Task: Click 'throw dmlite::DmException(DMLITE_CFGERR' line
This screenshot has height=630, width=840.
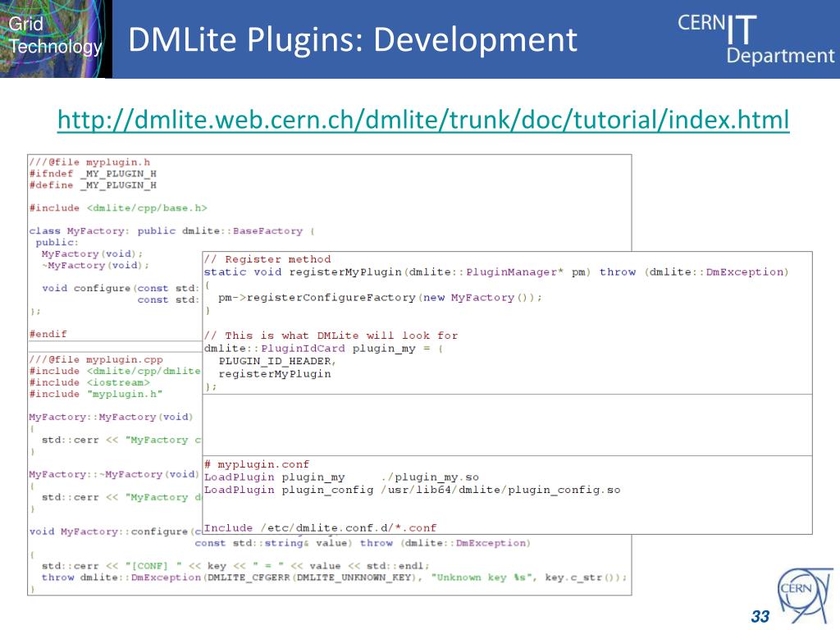Action: pos(335,577)
